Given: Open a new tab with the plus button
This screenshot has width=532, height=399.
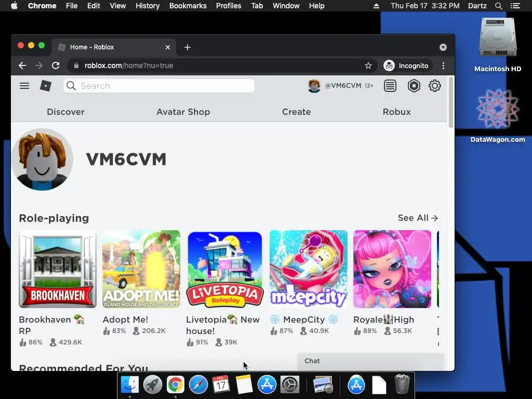Looking at the screenshot, I should tap(187, 47).
